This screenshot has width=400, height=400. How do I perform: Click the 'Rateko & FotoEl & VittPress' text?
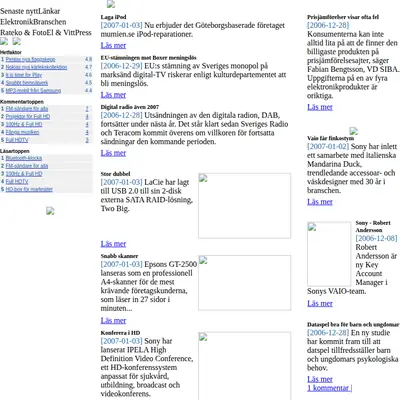46,32
